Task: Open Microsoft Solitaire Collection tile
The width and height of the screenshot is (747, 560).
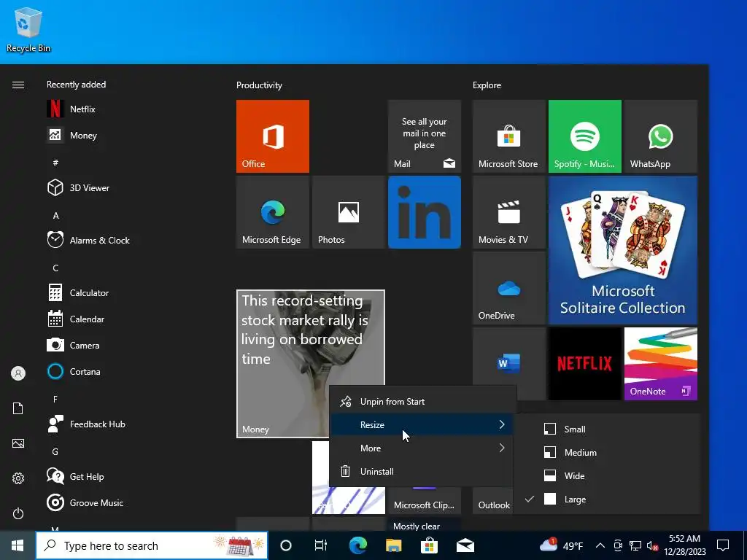Action: (x=623, y=250)
